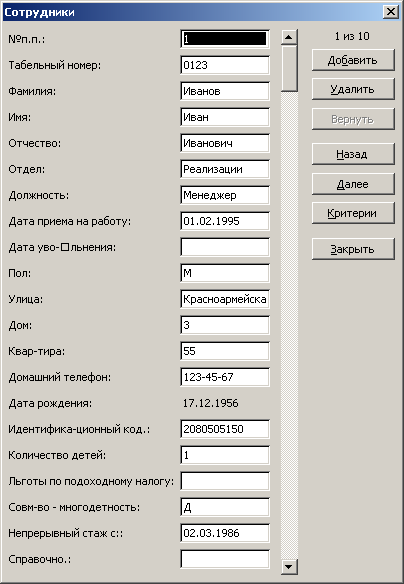This screenshot has height=584, width=404.
Task: Click the empty Справочно field
Action: 225,559
